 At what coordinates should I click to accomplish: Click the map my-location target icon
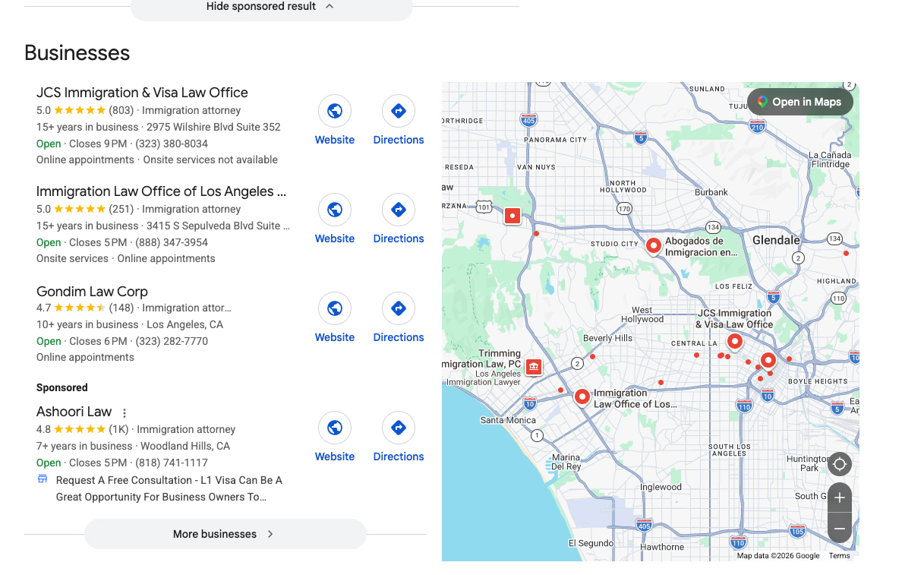click(x=840, y=464)
